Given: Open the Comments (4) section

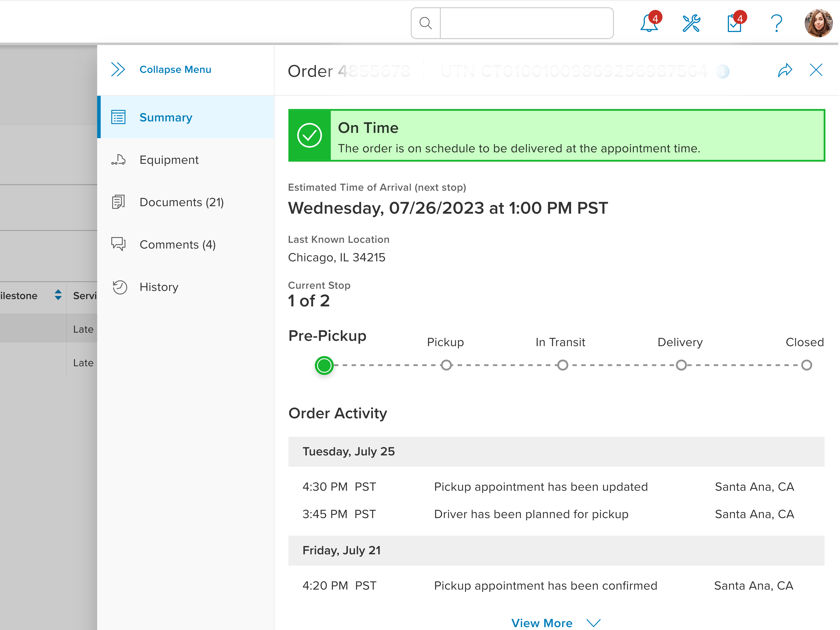Looking at the screenshot, I should (x=177, y=245).
